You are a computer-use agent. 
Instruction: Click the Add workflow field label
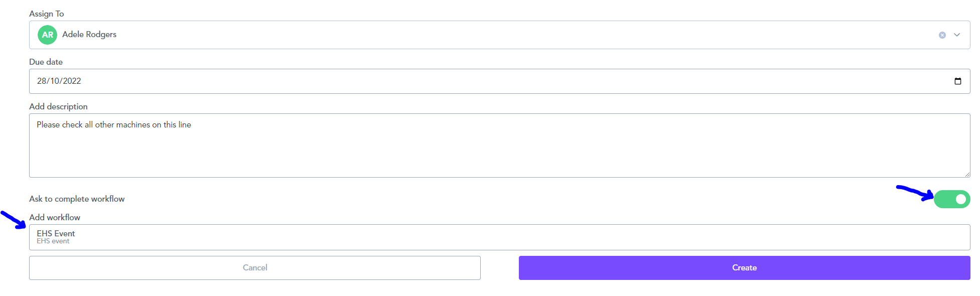coord(55,218)
